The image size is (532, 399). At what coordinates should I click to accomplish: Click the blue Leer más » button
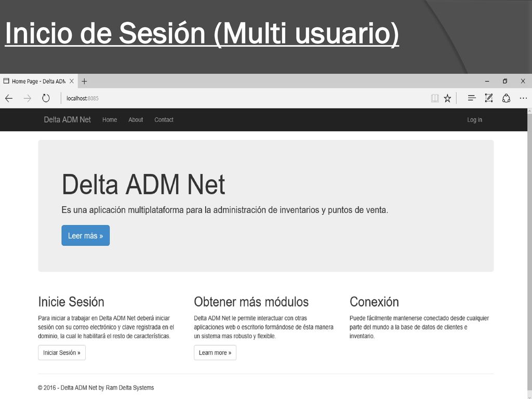(x=86, y=235)
